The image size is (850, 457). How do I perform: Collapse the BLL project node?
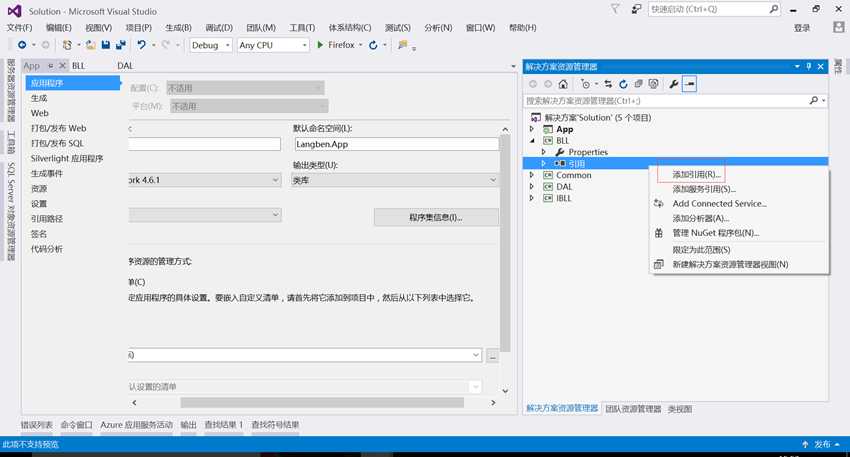(532, 140)
